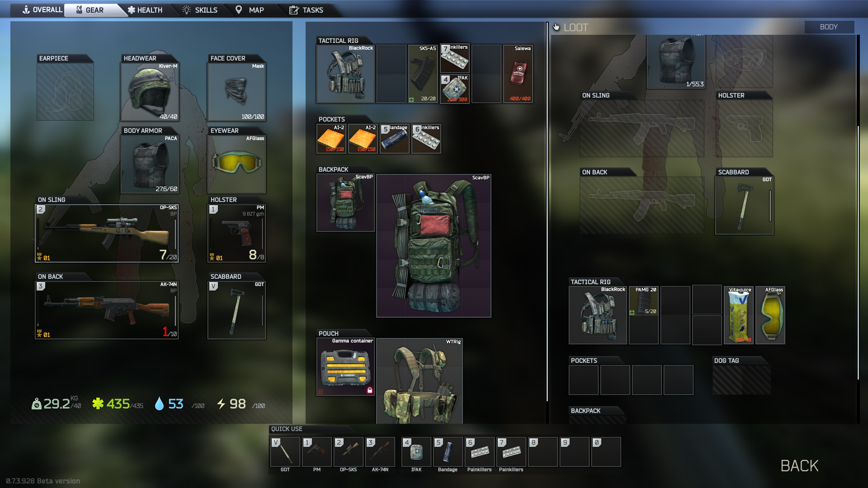Select the SKS-A5 magazine in rig
The image size is (868, 488).
point(423,74)
